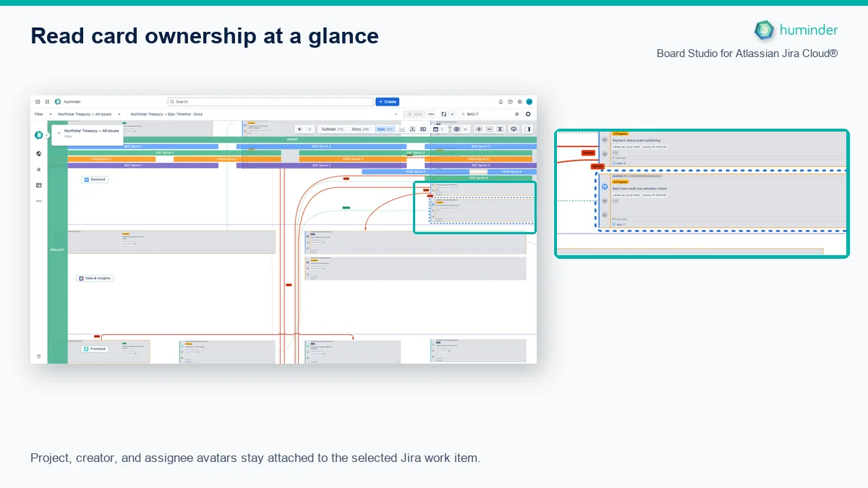Click the refresh sync icon

click(x=443, y=114)
